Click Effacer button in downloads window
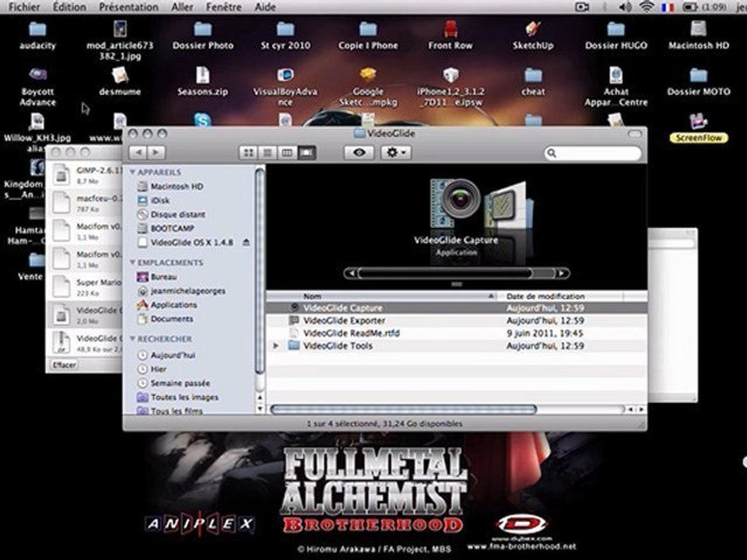The height and width of the screenshot is (560, 747). [65, 366]
